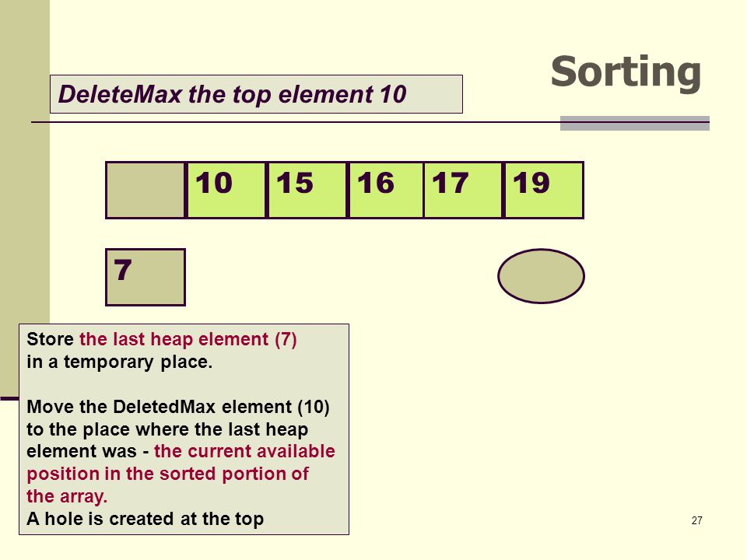Image resolution: width=747 pixels, height=560 pixels.
Task: Select the array cell containing 19
Action: [544, 191]
